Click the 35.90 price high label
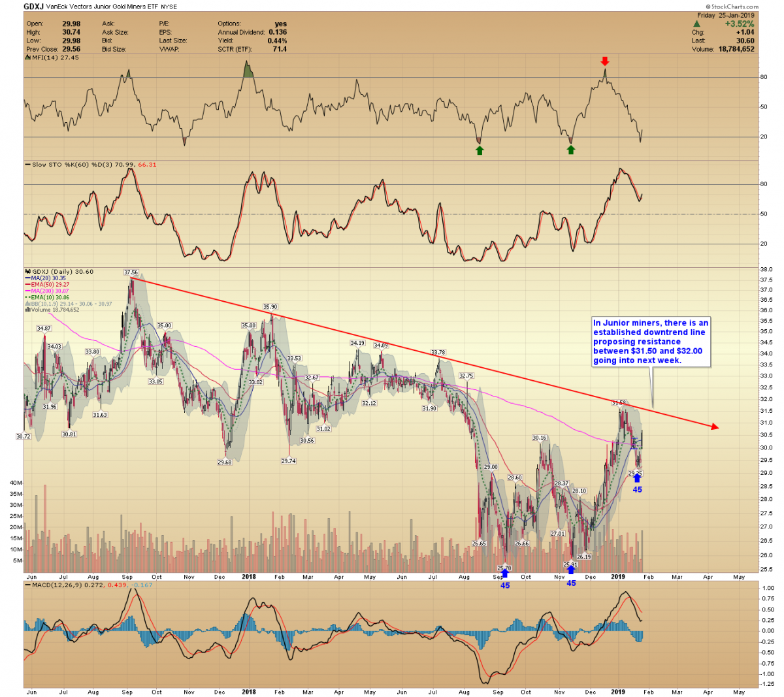Viewport: 784px width, 697px height. tap(270, 306)
